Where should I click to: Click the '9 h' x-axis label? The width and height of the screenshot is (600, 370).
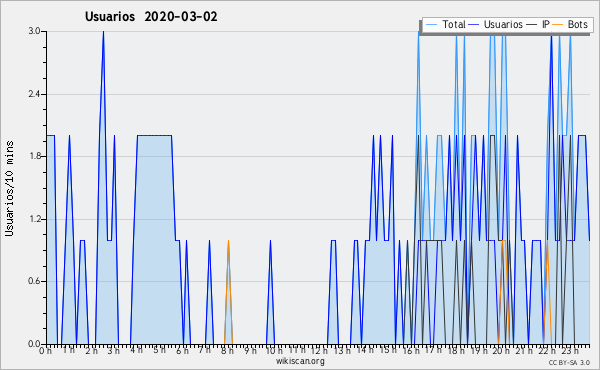pyautogui.click(x=250, y=350)
